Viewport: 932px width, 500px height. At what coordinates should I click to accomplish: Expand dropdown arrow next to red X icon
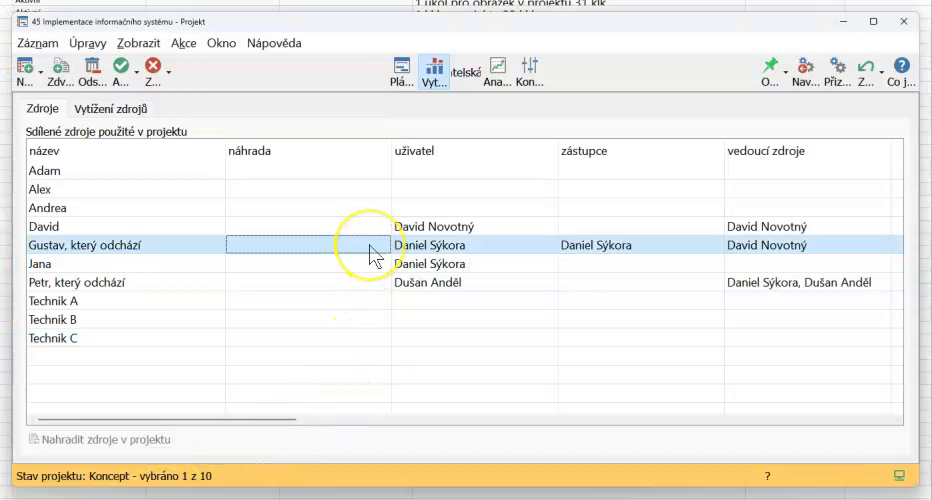click(168, 72)
